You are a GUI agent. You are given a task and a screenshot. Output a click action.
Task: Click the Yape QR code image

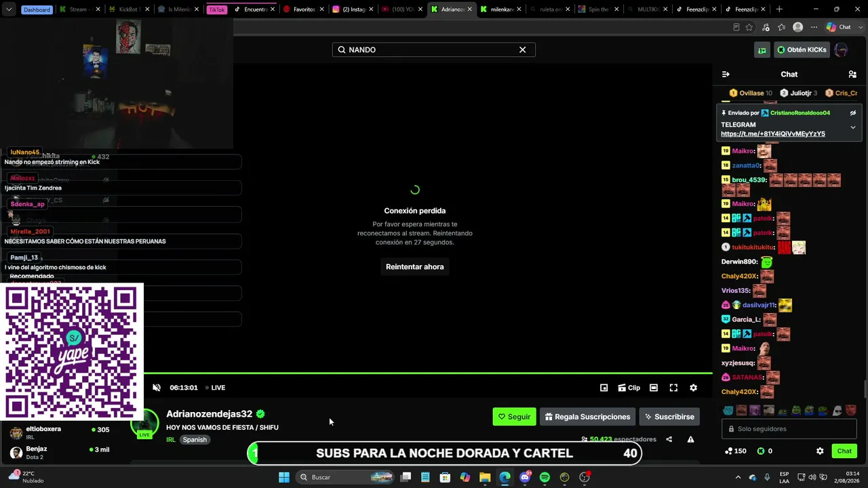(x=71, y=352)
